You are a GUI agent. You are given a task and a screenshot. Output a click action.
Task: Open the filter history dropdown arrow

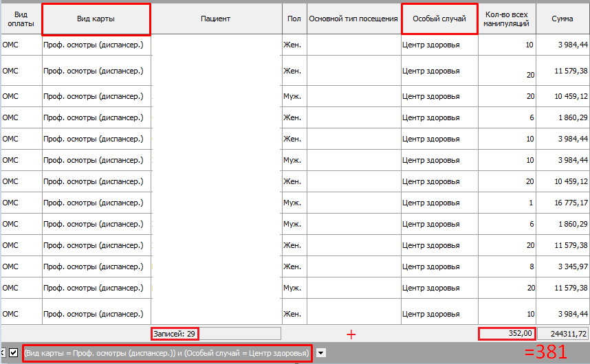pyautogui.click(x=321, y=353)
